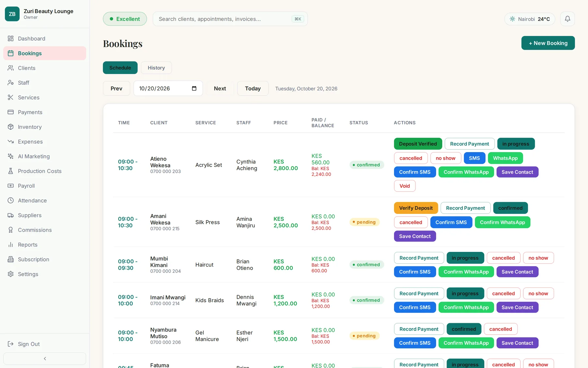
Task: Click the Suppliers truck icon
Action: (10, 215)
